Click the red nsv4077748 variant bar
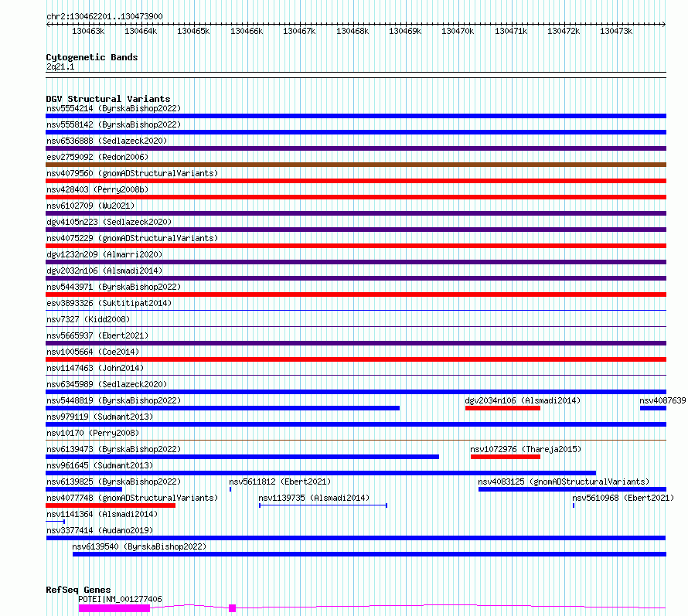 point(111,506)
